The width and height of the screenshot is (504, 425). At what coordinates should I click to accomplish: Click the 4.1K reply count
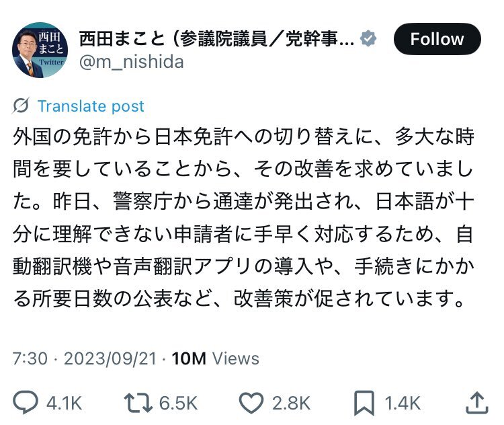click(64, 403)
